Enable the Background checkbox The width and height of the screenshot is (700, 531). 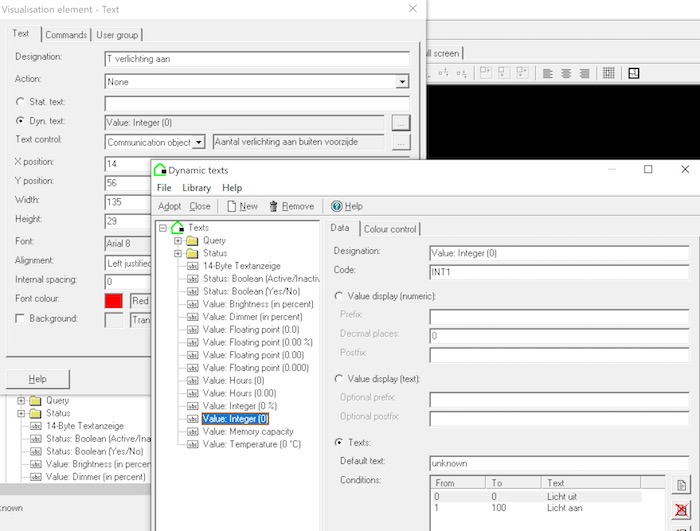point(20,318)
